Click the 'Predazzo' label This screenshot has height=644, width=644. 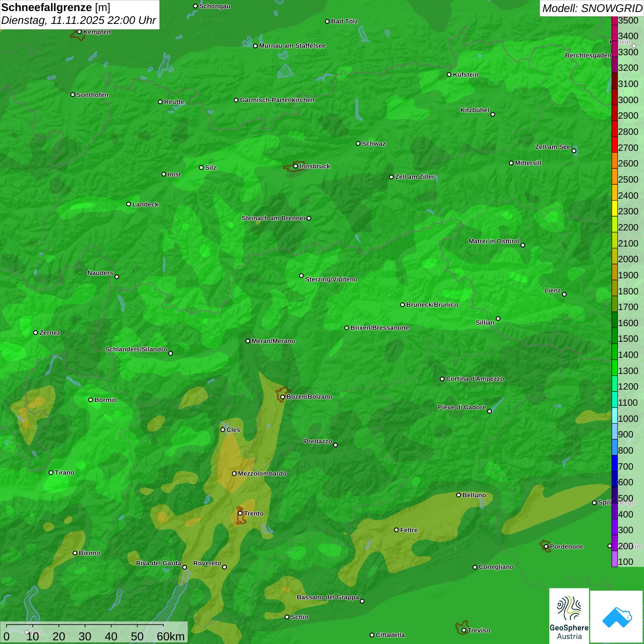[x=318, y=441]
